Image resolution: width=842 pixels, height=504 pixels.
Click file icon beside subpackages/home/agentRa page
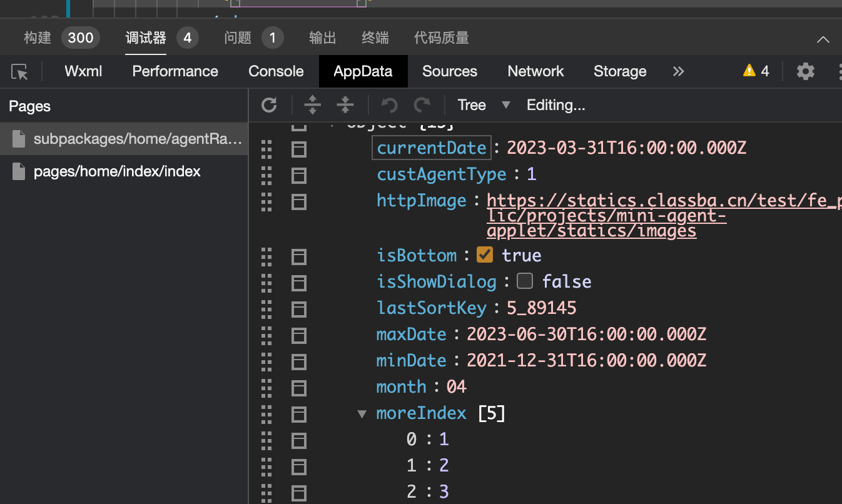pyautogui.click(x=19, y=139)
